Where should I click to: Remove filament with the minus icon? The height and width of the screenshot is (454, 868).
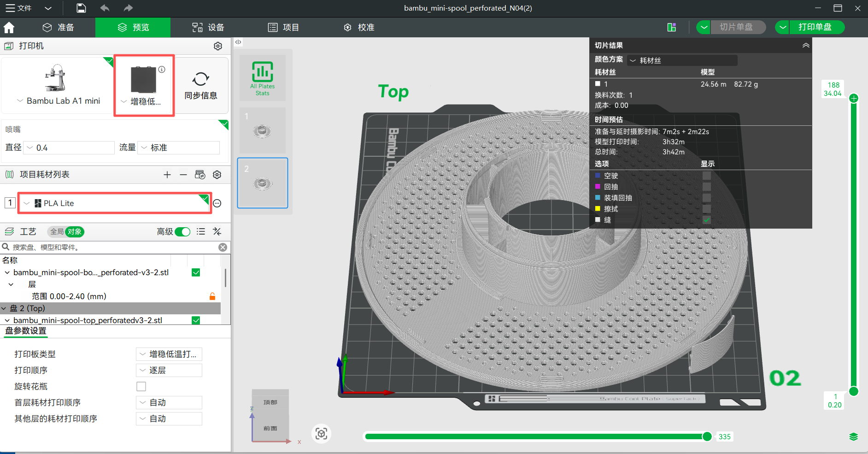183,175
